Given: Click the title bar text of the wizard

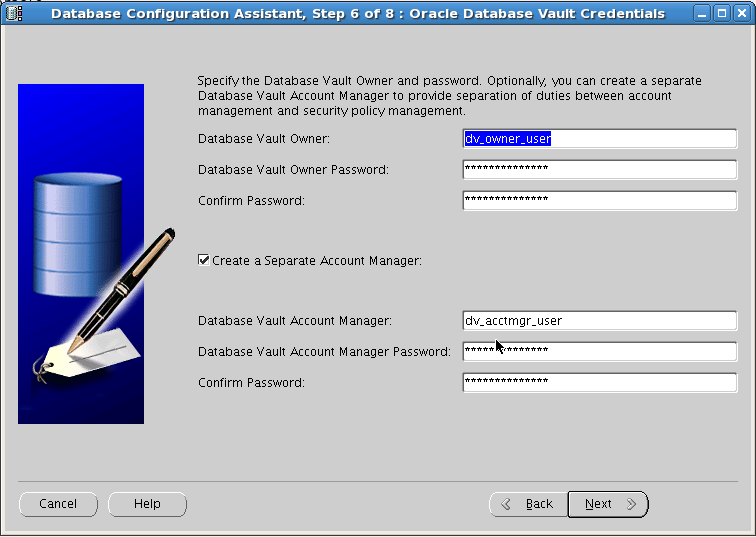Looking at the screenshot, I should [x=357, y=14].
